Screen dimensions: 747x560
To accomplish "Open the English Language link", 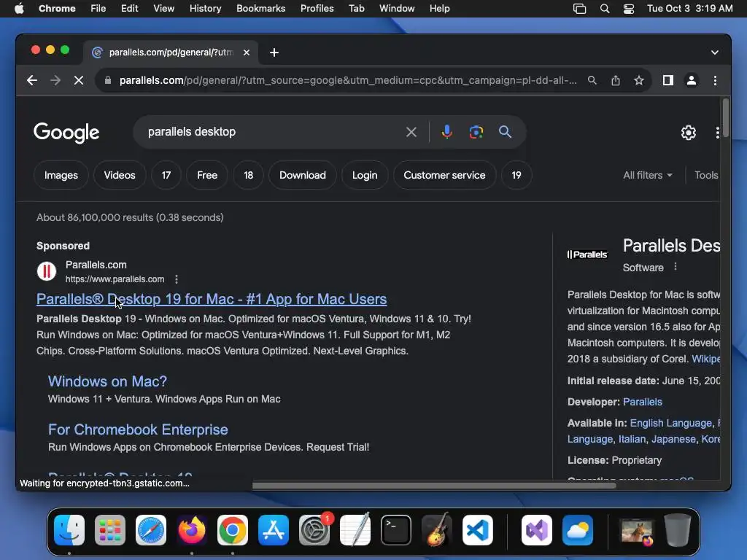I will coord(671,424).
